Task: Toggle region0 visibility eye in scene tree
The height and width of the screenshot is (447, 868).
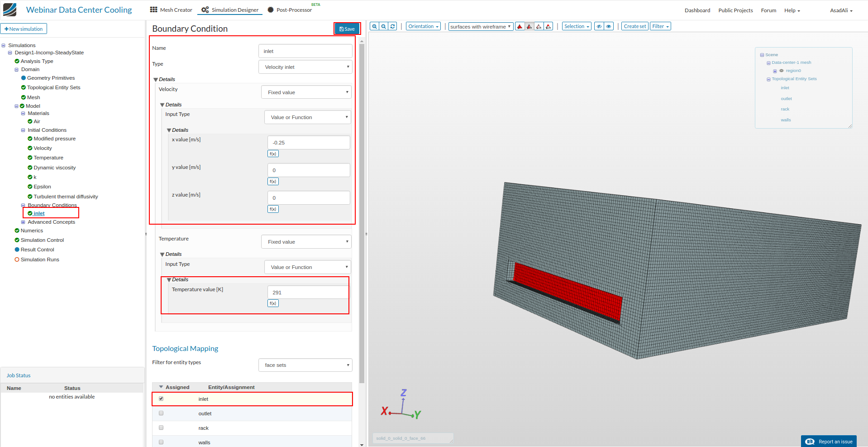Action: pos(782,71)
